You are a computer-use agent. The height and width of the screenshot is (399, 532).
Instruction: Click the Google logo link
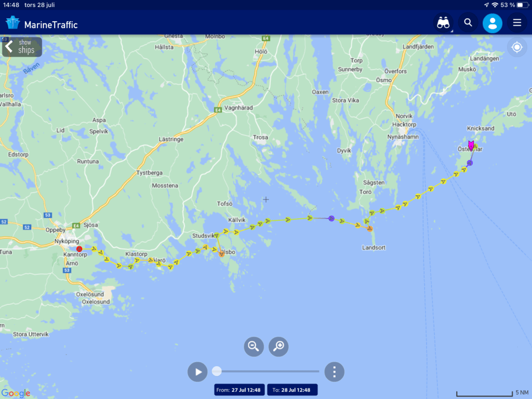16,393
